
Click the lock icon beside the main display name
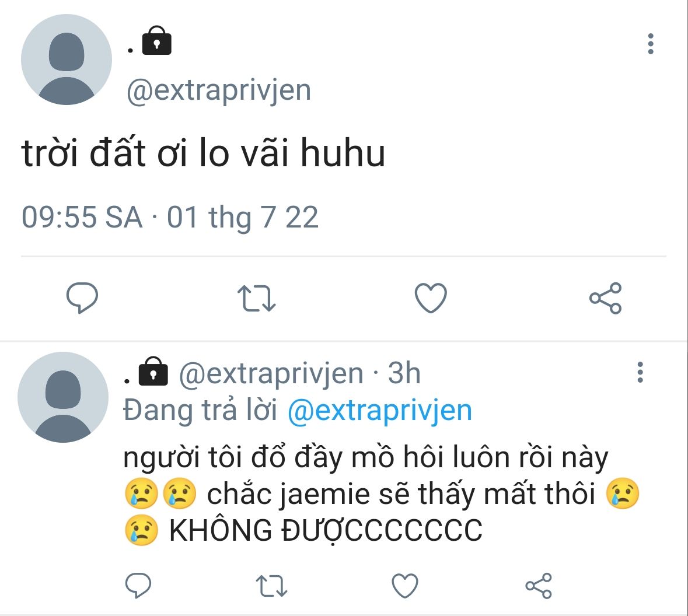coord(156,40)
